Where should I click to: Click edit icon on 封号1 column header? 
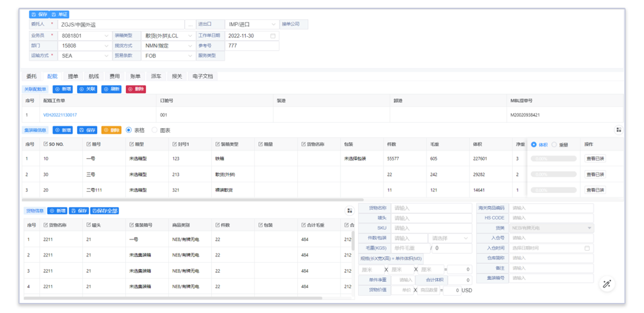pyautogui.click(x=174, y=145)
